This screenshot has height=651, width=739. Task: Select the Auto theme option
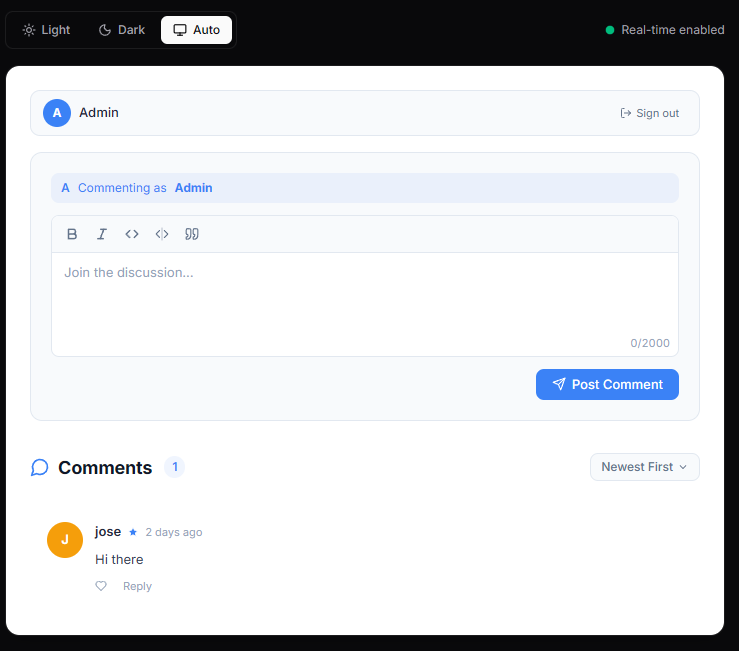pos(197,30)
